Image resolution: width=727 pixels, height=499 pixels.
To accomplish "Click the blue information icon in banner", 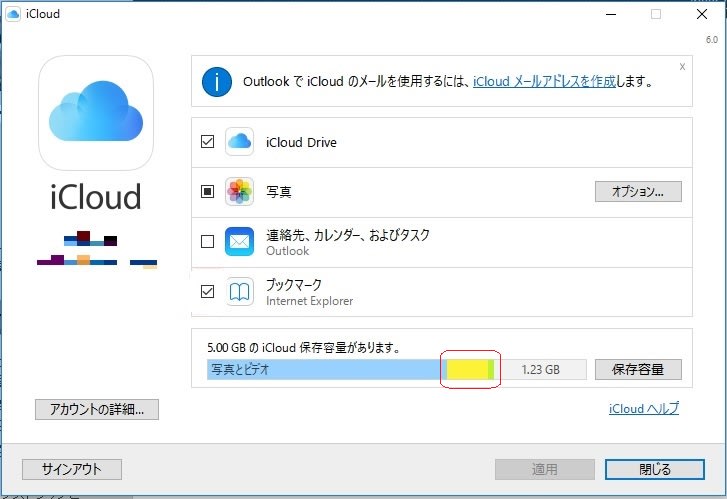I will [x=217, y=82].
